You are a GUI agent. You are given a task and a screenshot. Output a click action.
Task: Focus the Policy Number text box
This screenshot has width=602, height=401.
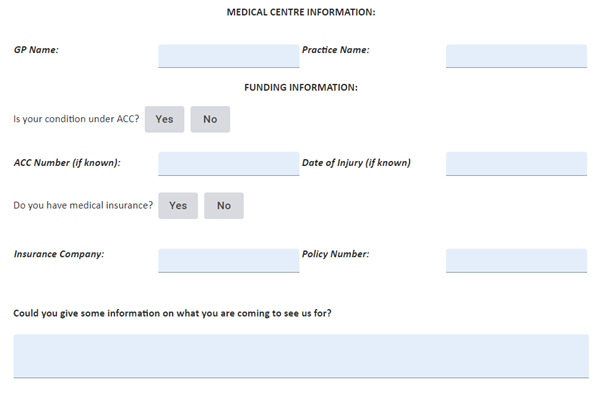(516, 260)
